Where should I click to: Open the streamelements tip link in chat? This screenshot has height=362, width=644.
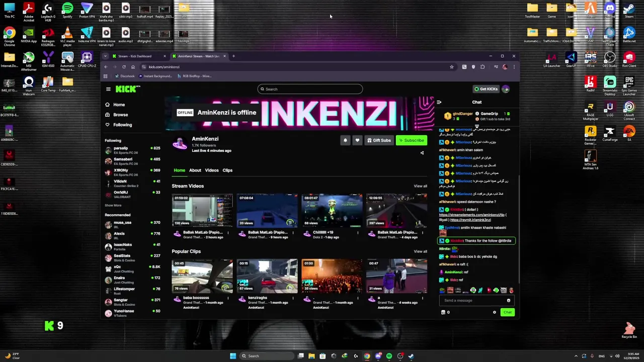click(471, 215)
